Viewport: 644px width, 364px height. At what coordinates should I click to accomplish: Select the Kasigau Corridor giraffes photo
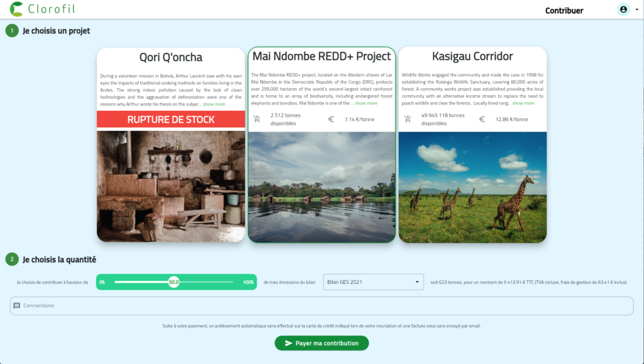point(472,187)
